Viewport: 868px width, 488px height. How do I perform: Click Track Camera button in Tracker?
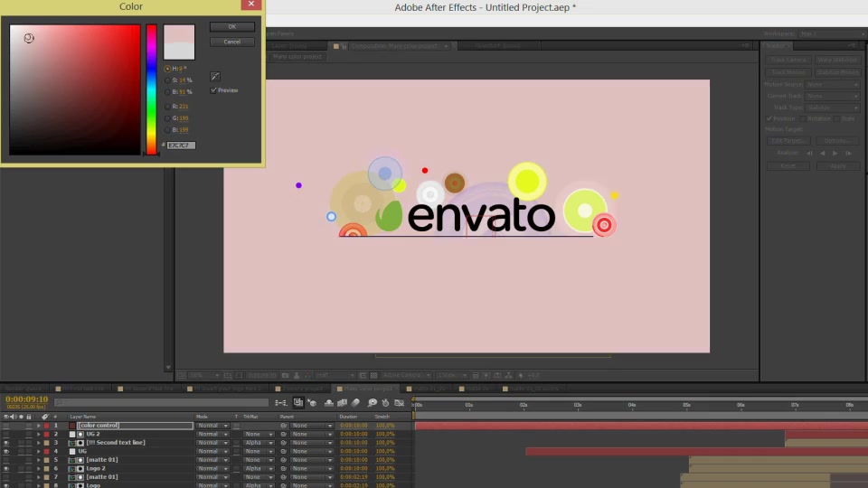[x=788, y=60]
